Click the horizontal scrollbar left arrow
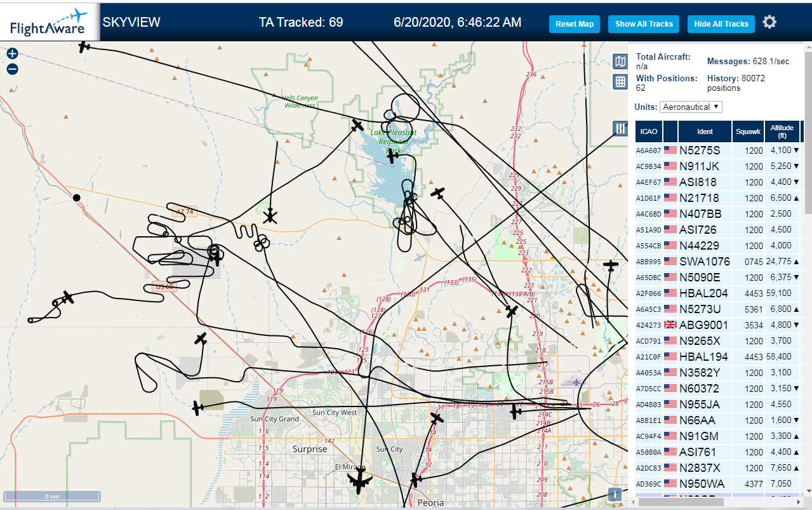The height and width of the screenshot is (510, 812). 632,502
